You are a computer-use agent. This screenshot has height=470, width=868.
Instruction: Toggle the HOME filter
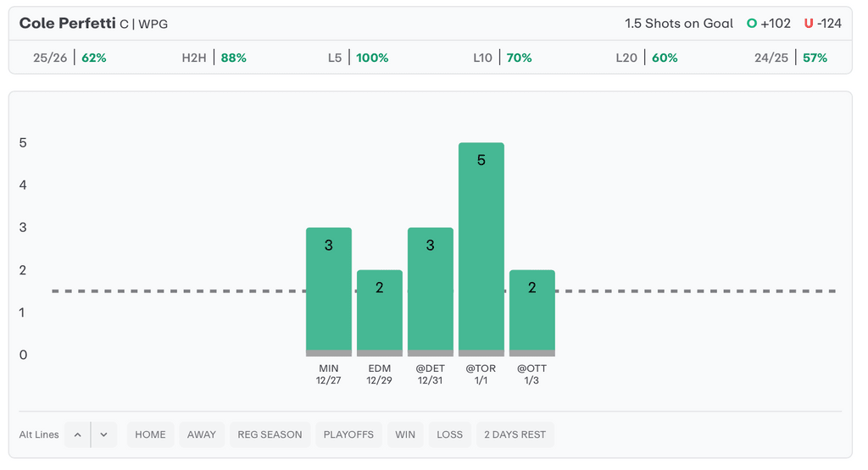[150, 434]
